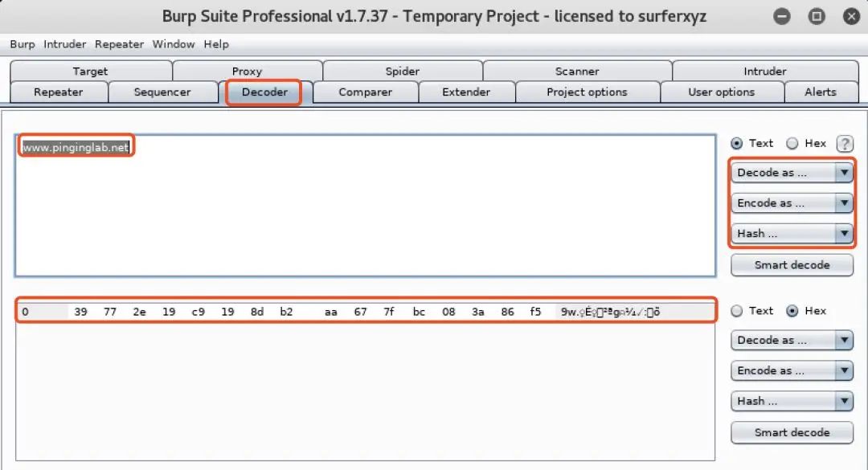Open the Intruder menu in menu bar
This screenshot has width=868, height=470.
click(x=65, y=44)
